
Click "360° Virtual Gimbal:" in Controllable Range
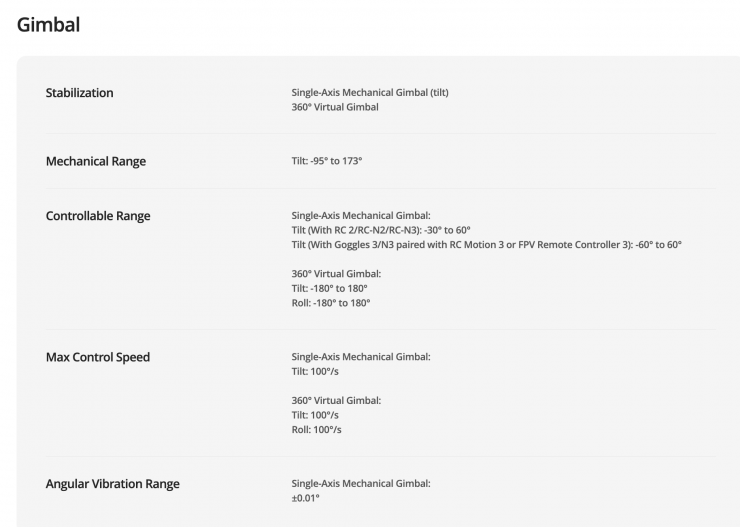(336, 273)
